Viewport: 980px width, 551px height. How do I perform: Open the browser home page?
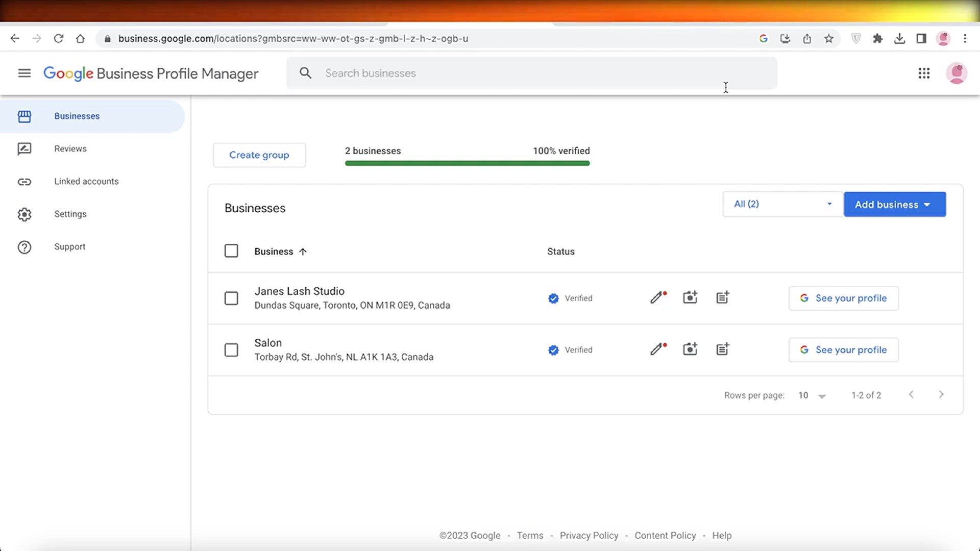tap(80, 38)
